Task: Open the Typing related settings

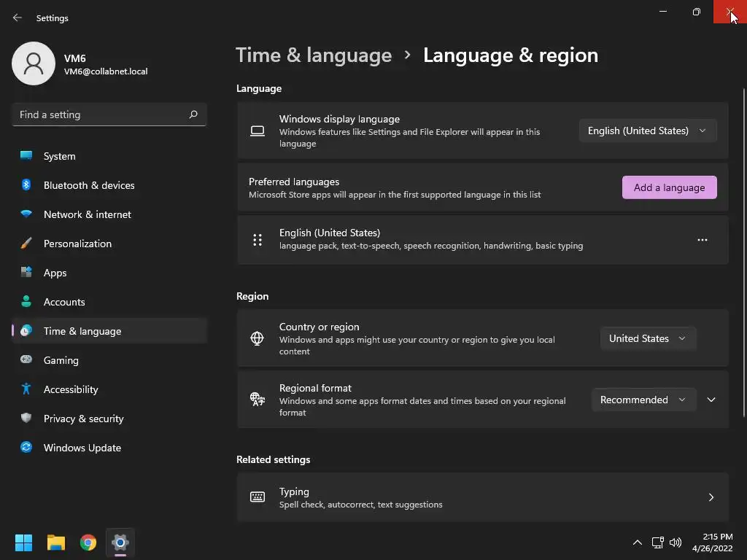Action: 483,497
